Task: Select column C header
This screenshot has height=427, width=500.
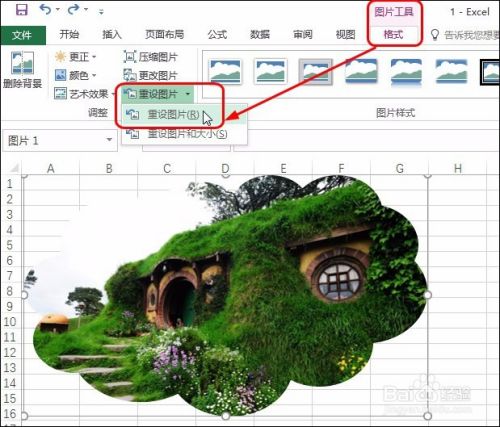Action: [167, 168]
